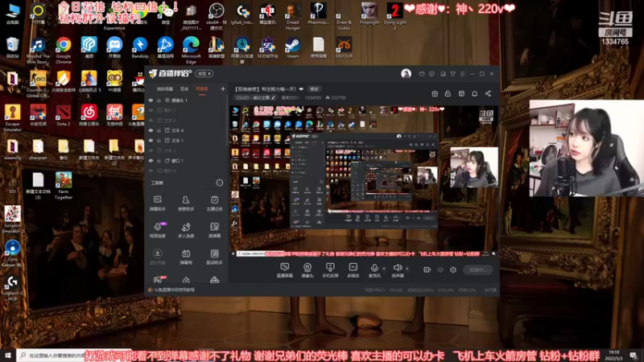Select the 图片 6 source row

point(187,171)
